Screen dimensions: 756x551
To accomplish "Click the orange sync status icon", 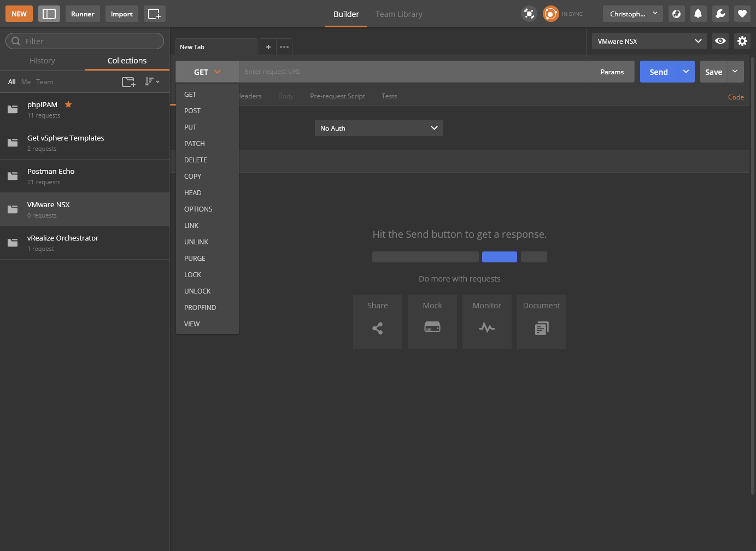I will click(550, 14).
